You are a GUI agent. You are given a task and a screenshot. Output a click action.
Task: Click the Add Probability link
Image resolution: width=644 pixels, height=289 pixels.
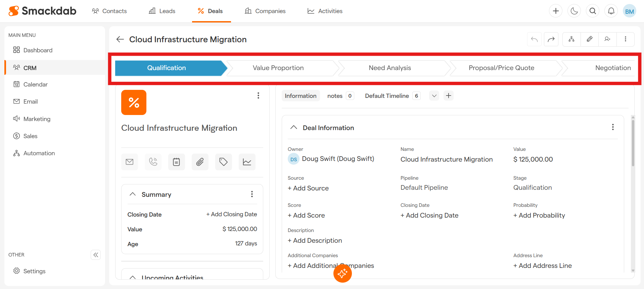pyautogui.click(x=539, y=216)
